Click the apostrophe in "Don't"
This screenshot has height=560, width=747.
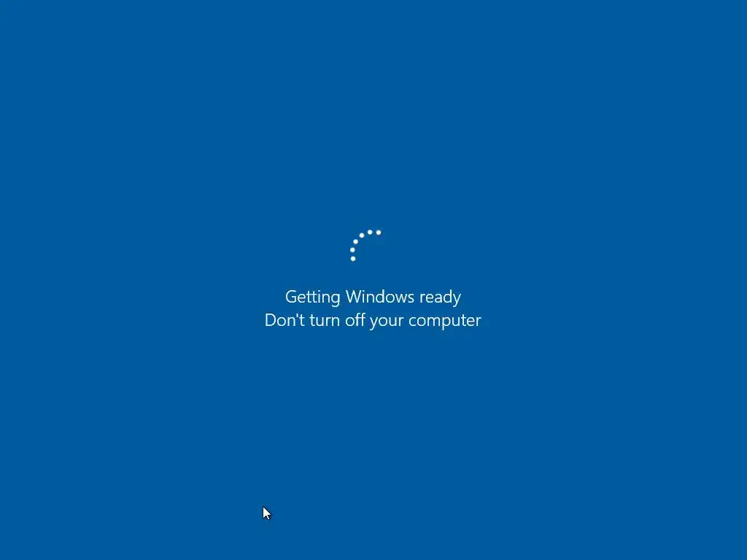coord(296,314)
